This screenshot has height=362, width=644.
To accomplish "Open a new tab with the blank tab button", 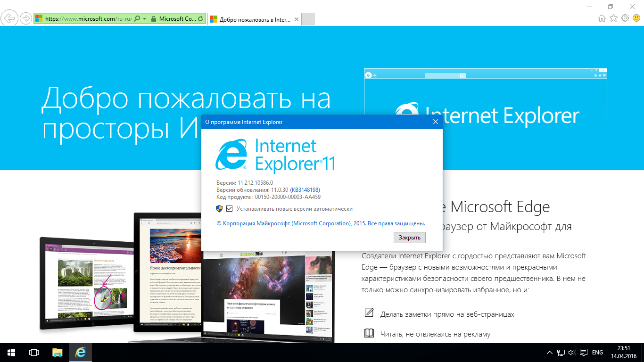I will coord(308,20).
